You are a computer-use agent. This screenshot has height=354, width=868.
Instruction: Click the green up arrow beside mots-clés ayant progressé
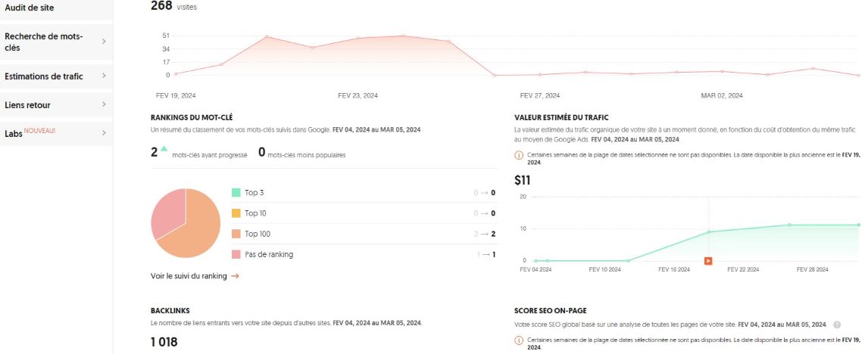click(x=164, y=149)
